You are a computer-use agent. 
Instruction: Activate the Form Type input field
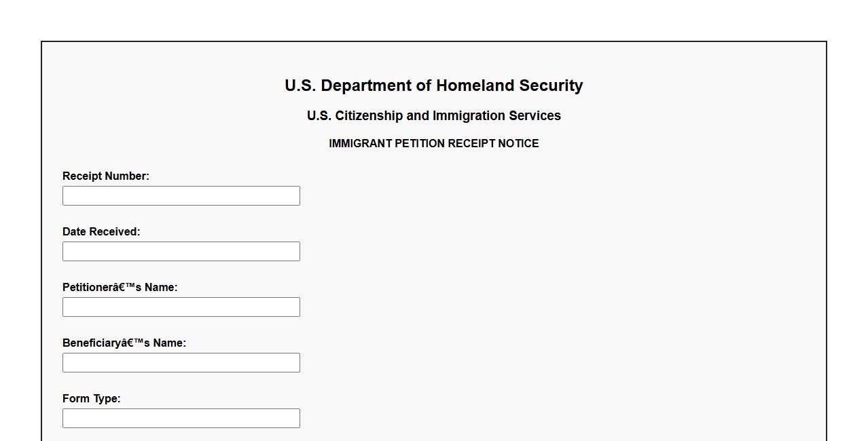[x=181, y=419]
